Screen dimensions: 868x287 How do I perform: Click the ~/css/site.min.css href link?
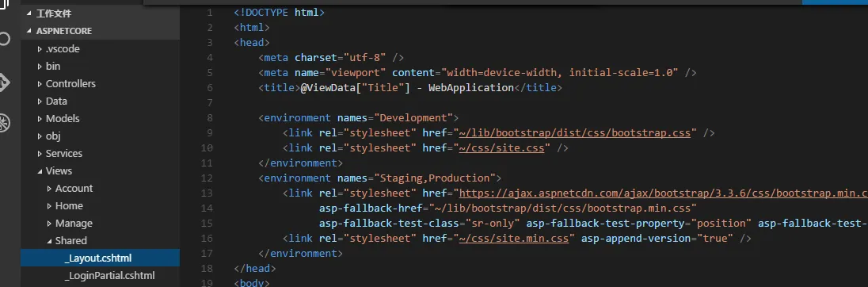[514, 239]
